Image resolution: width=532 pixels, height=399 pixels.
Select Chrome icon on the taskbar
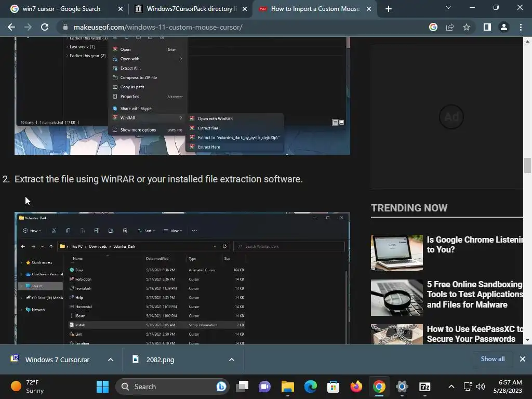(379, 387)
